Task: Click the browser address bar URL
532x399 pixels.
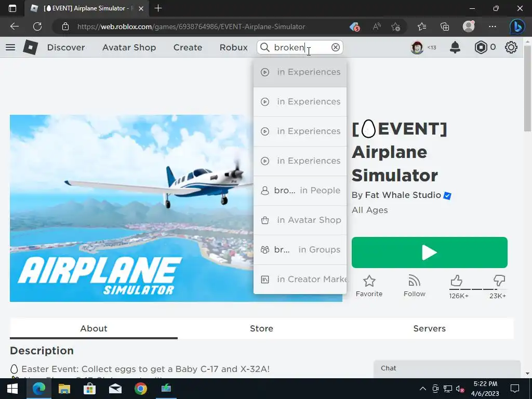Action: [x=191, y=26]
